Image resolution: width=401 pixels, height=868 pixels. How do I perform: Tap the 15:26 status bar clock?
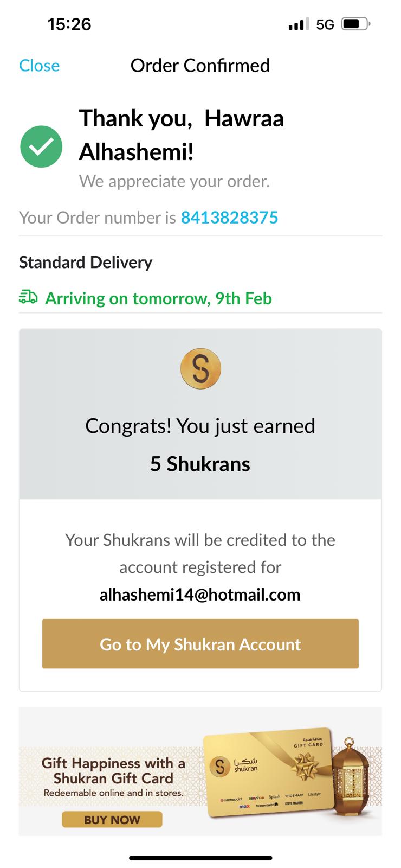[x=69, y=24]
